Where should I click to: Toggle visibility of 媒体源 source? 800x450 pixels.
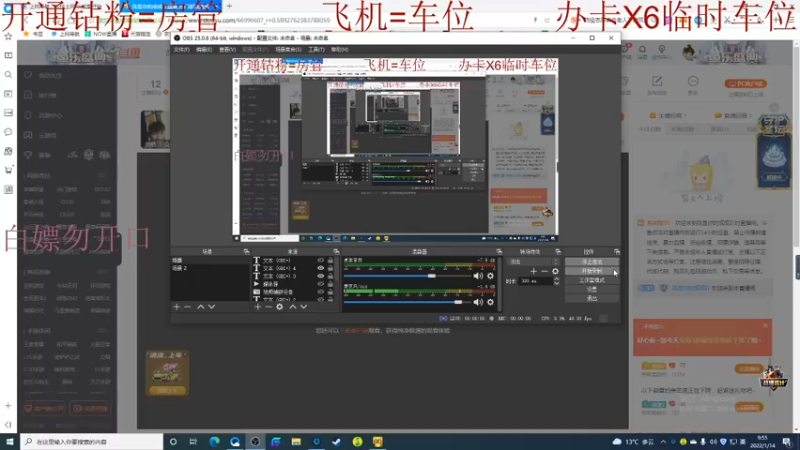(x=320, y=284)
